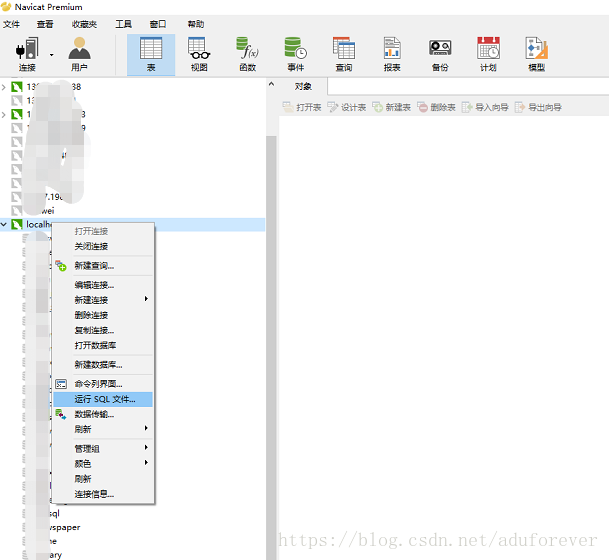Click 导入向导 in object toolbar
This screenshot has height=560, width=609.
tap(485, 107)
